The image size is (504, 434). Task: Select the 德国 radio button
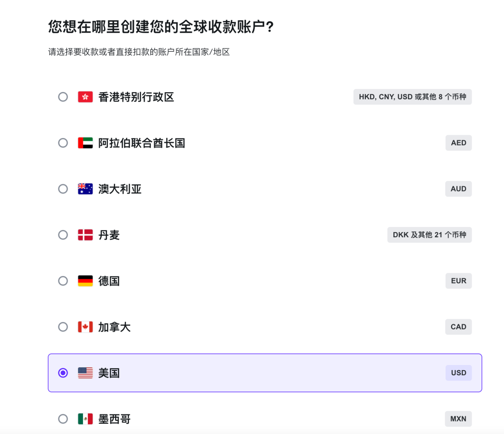tap(63, 281)
